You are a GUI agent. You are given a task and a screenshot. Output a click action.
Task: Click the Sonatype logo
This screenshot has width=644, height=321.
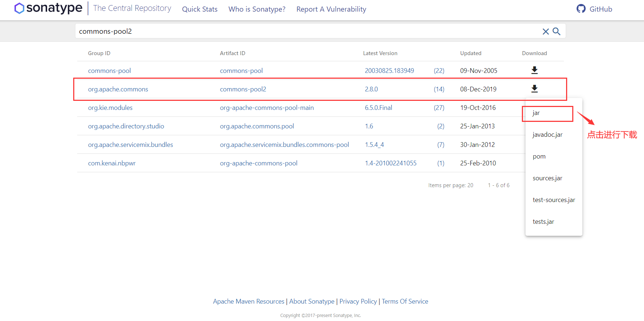click(x=48, y=8)
